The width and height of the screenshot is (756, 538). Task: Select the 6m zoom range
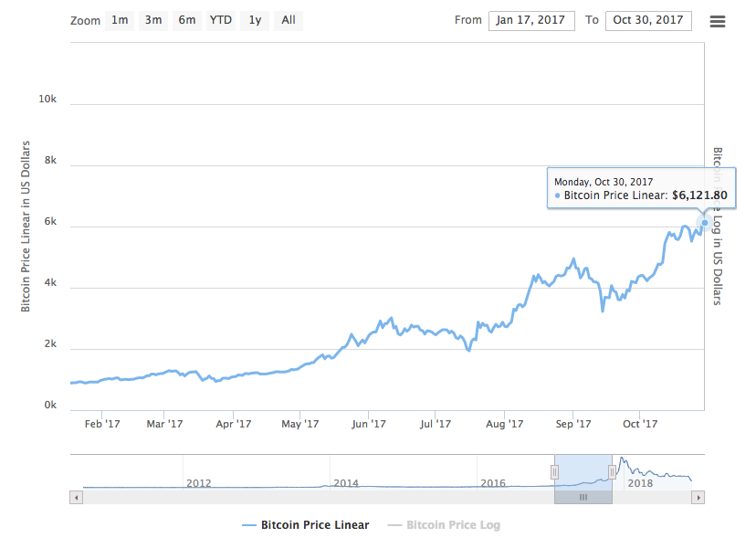(x=187, y=20)
